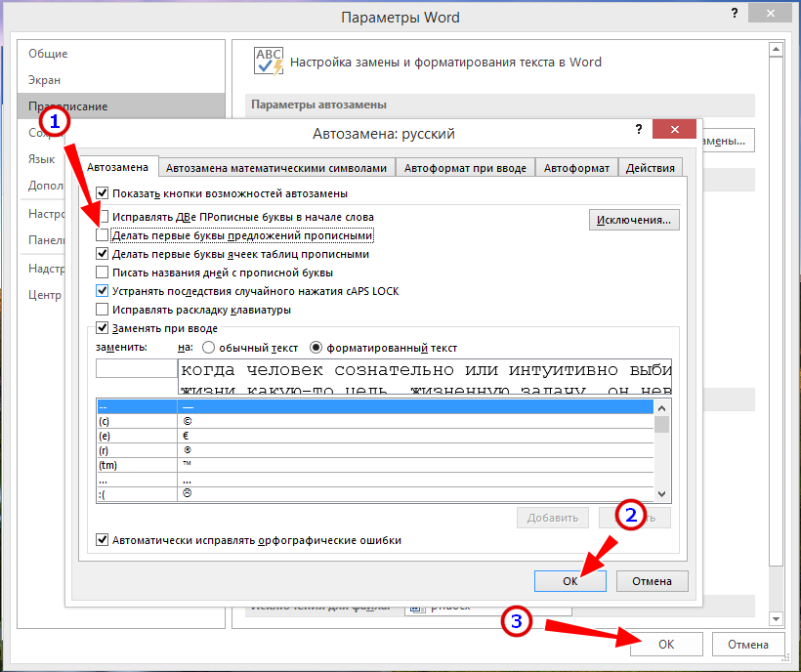Enable 'Делать первые буквы предложений прописными' checkbox
The width and height of the screenshot is (801, 672).
click(103, 235)
